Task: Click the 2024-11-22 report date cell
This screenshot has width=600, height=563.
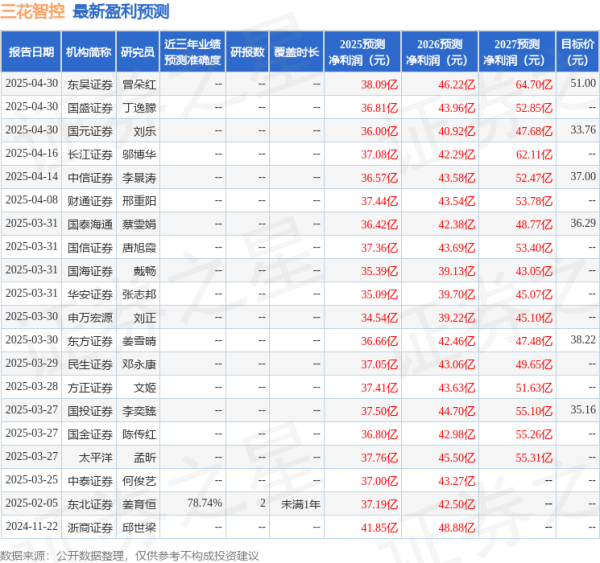Action: 31,526
